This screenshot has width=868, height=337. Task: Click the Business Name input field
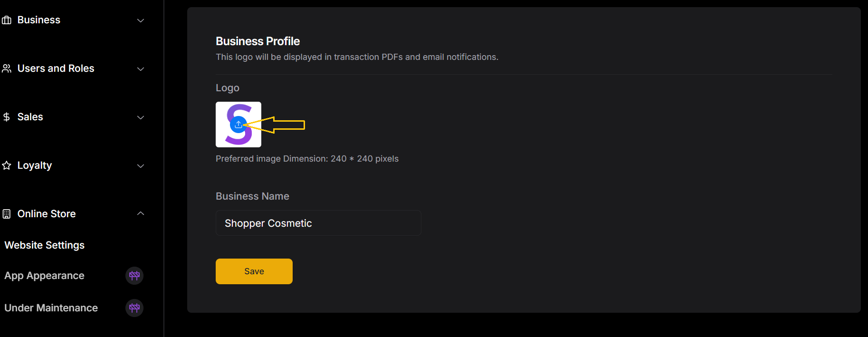[318, 223]
